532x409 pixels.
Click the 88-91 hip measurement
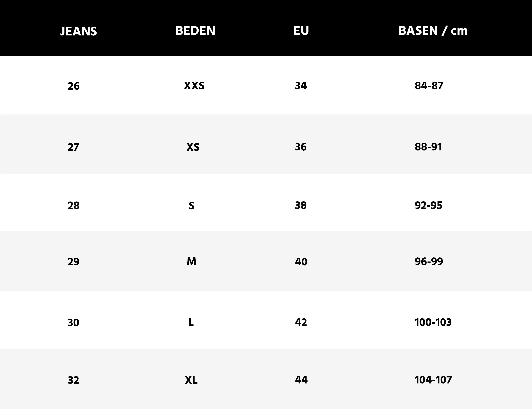(x=428, y=147)
